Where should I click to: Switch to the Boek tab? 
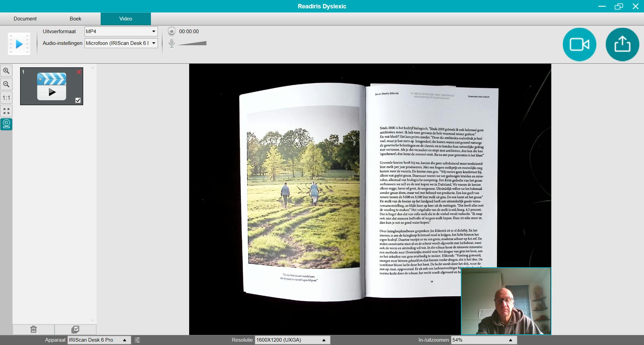75,19
